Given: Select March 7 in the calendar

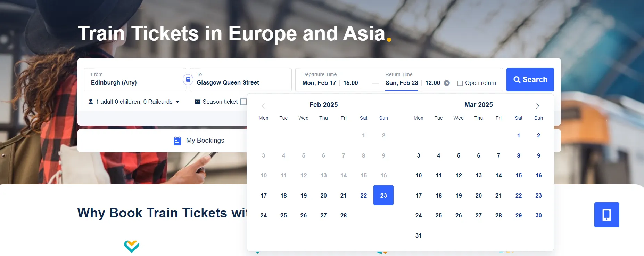Looking at the screenshot, I should (498, 155).
